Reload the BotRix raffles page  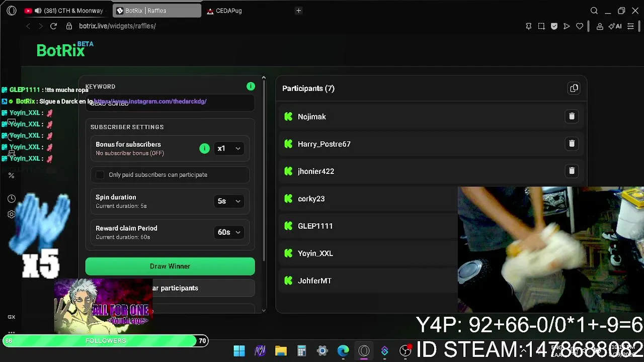point(53,26)
